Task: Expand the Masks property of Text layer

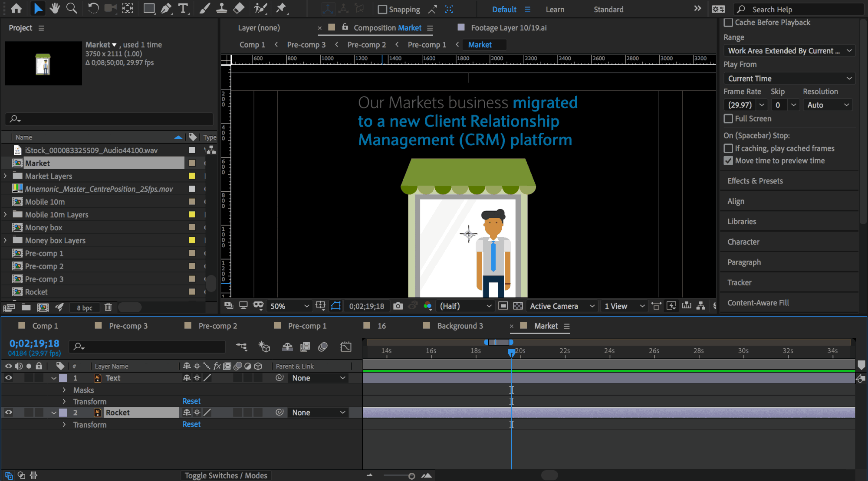Action: click(x=64, y=390)
